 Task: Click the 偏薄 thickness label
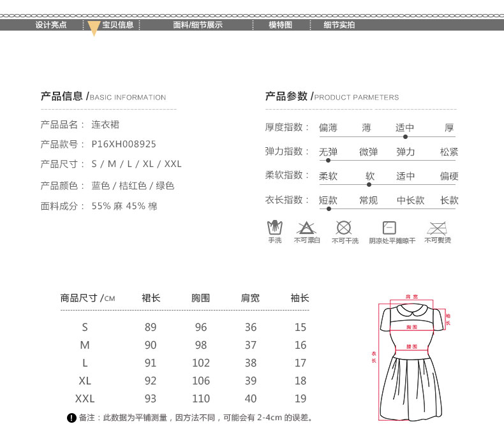pyautogui.click(x=328, y=128)
